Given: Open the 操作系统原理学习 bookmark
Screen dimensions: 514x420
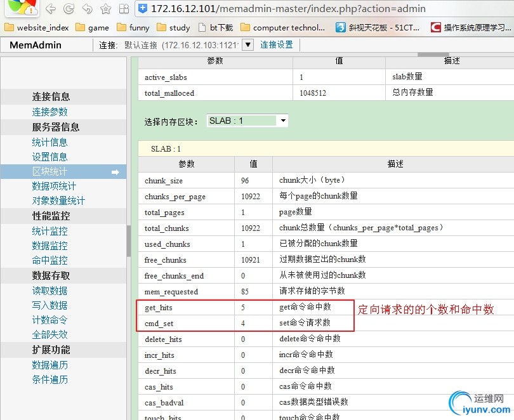Looking at the screenshot, I should click(x=471, y=27).
